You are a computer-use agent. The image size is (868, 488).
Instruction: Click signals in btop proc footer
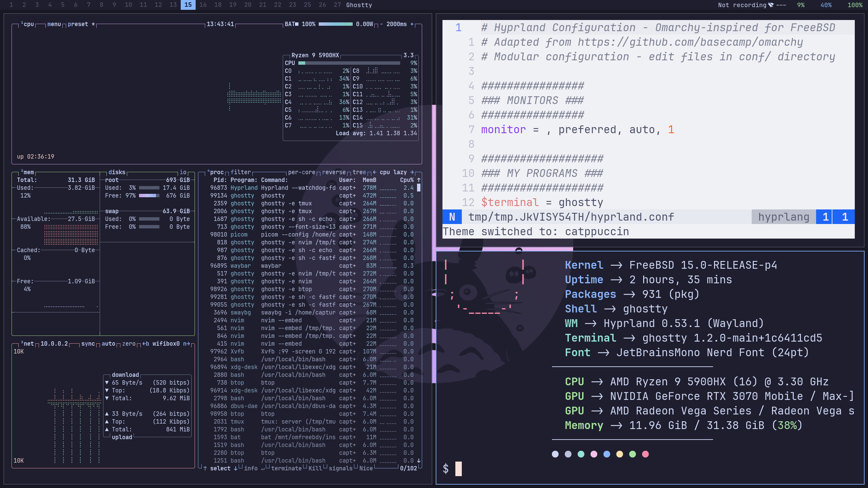click(341, 468)
